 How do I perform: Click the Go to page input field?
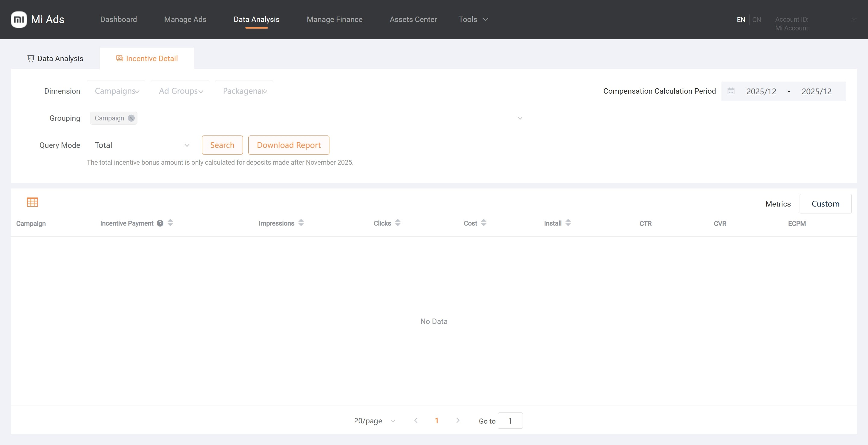(x=510, y=421)
